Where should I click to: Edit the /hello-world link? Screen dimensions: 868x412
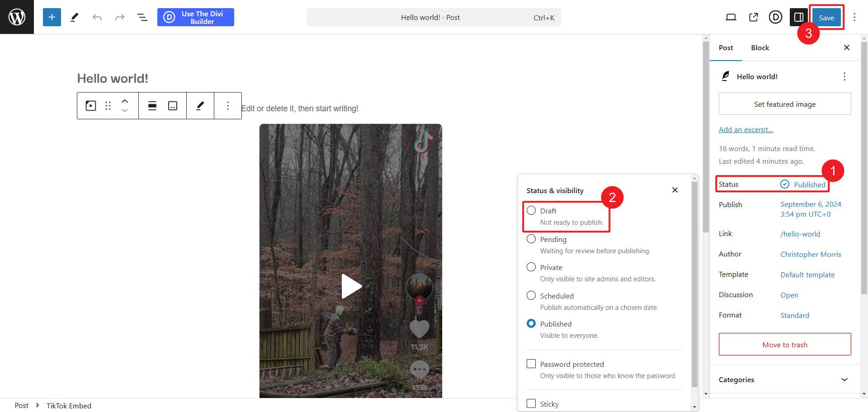[800, 234]
